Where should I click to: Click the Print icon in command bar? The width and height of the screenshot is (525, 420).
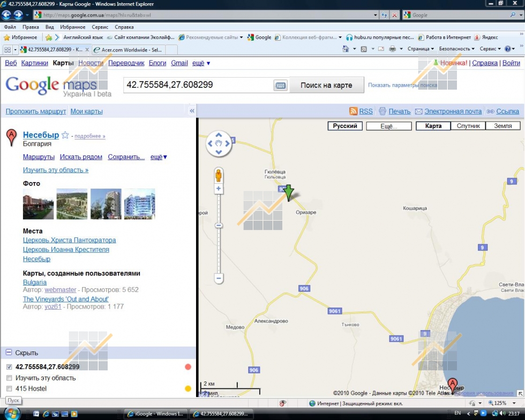pos(392,49)
